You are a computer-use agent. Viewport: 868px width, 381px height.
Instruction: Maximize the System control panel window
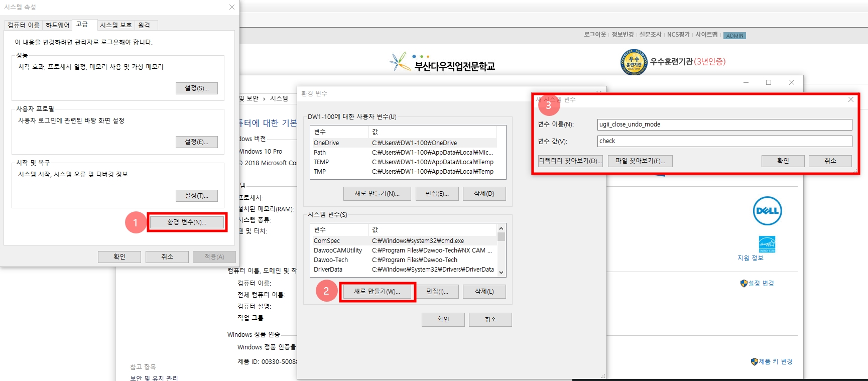(x=768, y=82)
